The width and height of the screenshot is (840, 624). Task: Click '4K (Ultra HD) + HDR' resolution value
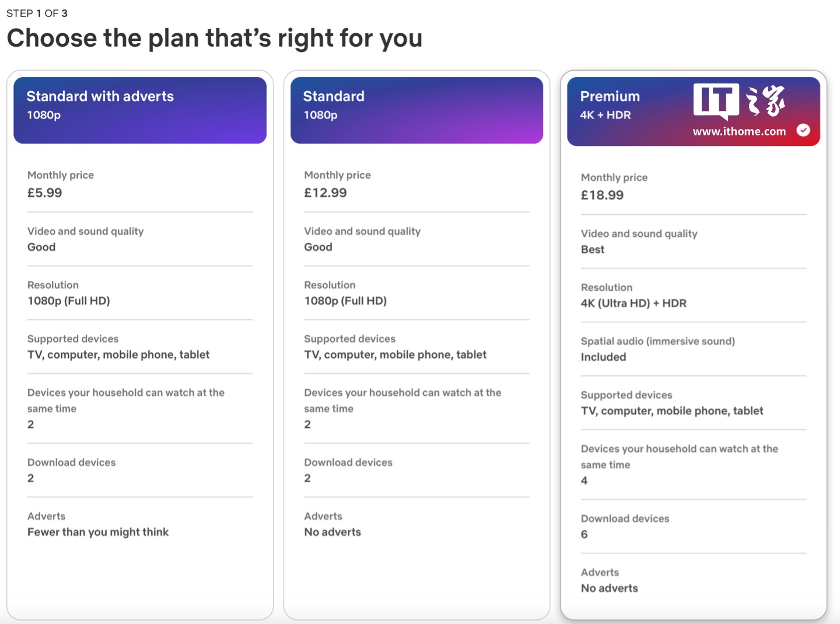(633, 303)
